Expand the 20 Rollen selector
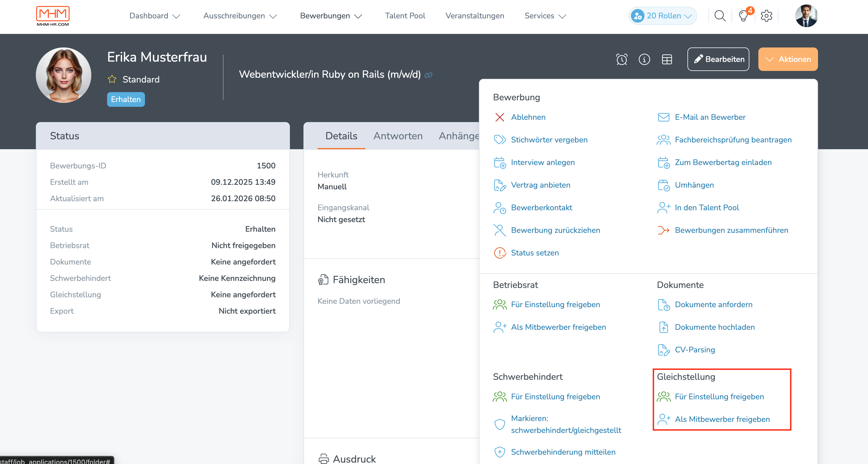The image size is (868, 464). 663,16
